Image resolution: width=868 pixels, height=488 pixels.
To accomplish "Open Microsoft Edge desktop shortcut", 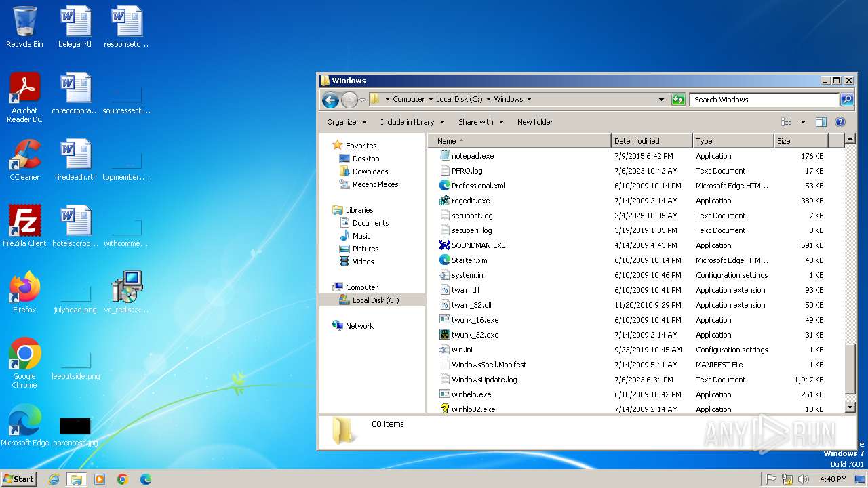I will pyautogui.click(x=24, y=426).
